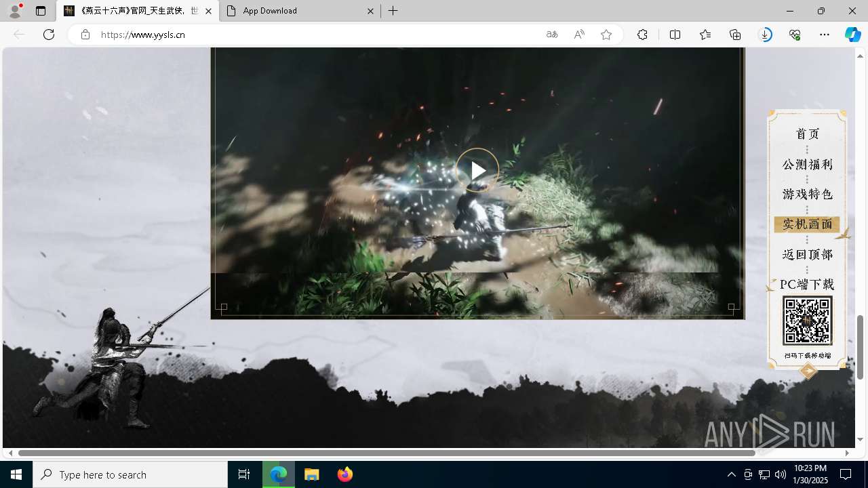Click the vertical scrollbar thumb

[860, 347]
